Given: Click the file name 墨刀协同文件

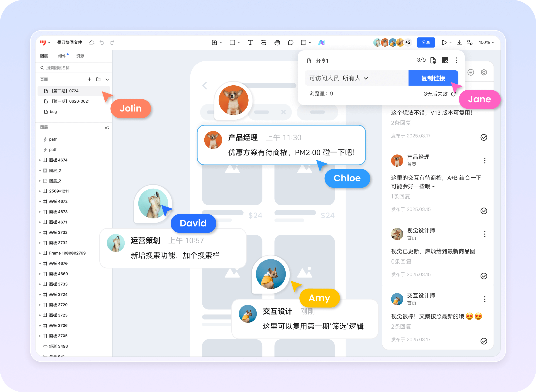Looking at the screenshot, I should coord(70,42).
